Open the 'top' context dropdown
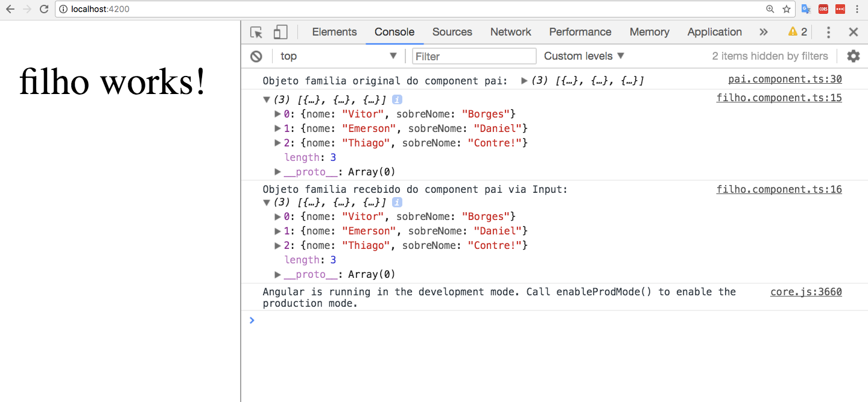 pyautogui.click(x=338, y=56)
